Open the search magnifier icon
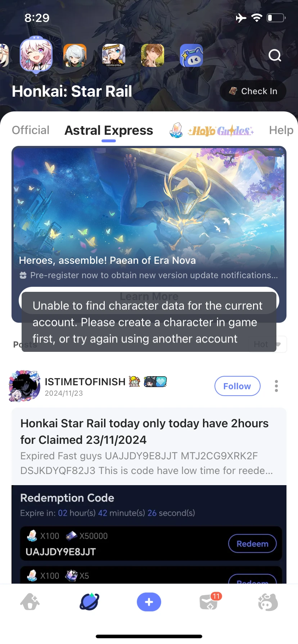The image size is (298, 644). coord(275,55)
